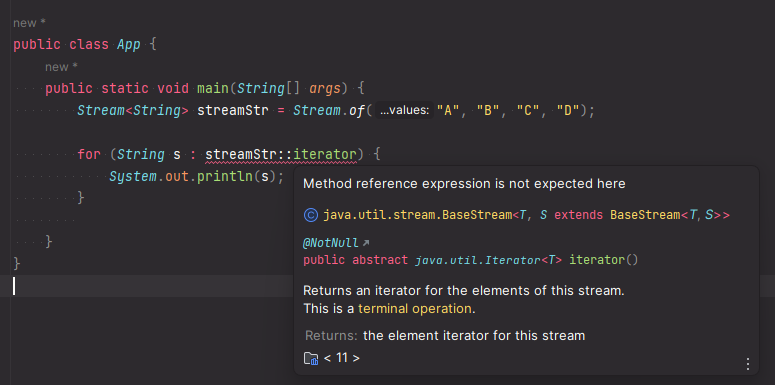Click the class icon before java.util.stream.BaseStream
Viewport: 775px width, 385px height.
click(310, 215)
